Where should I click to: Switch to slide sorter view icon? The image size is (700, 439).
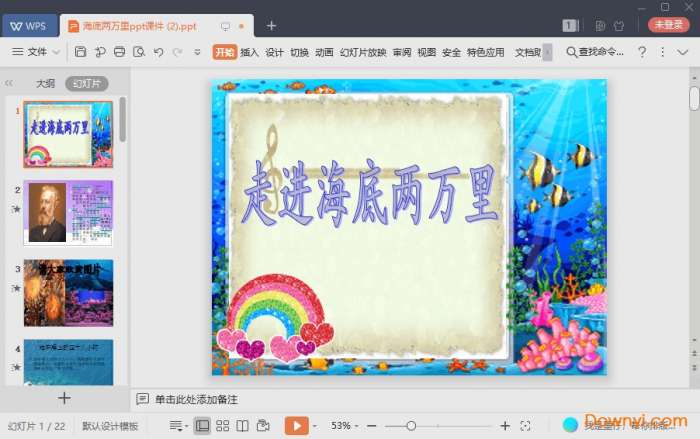222,426
